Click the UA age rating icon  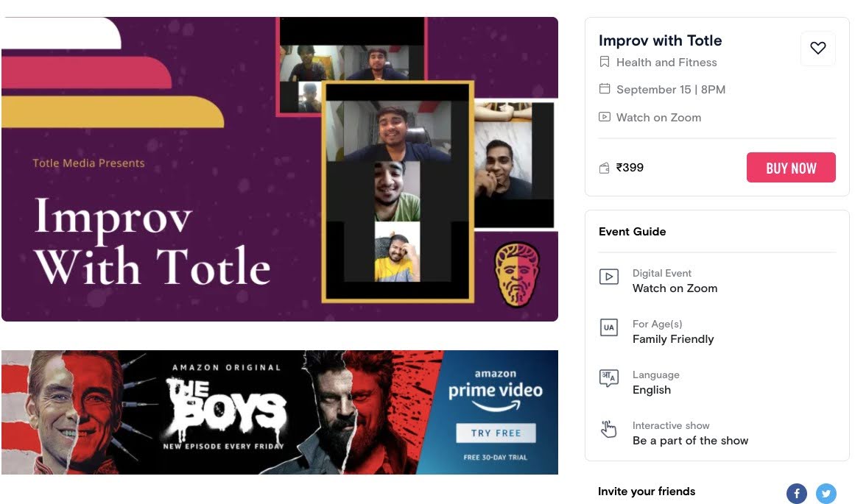(x=608, y=327)
